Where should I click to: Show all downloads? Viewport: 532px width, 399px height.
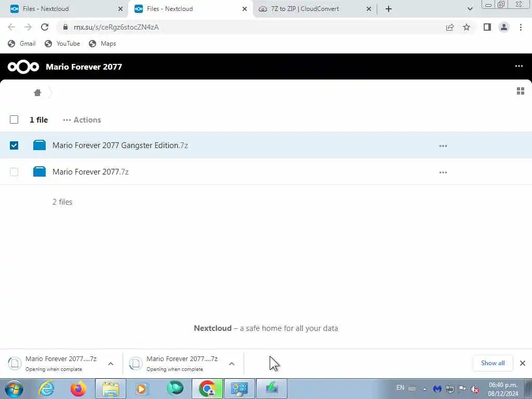click(x=493, y=363)
